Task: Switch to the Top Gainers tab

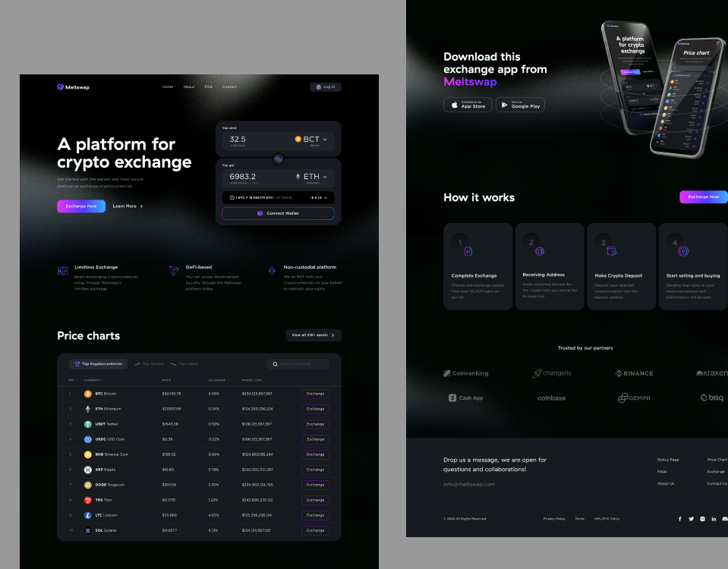Action: point(149,364)
